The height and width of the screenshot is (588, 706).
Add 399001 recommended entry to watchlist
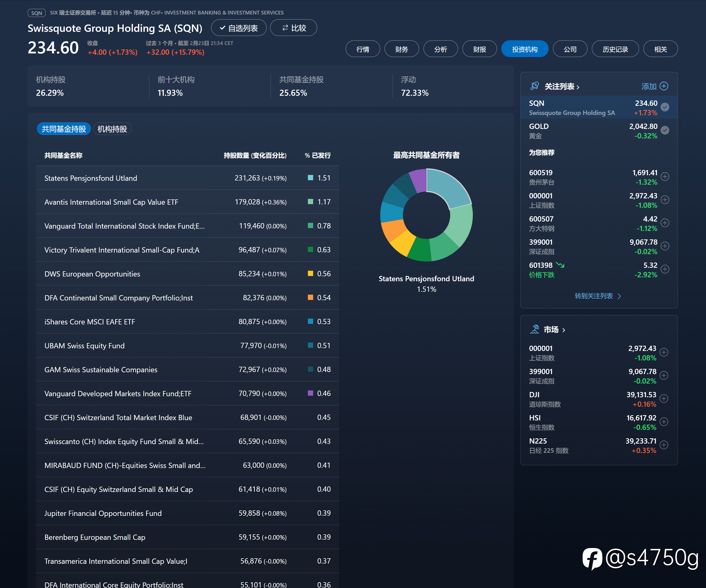[x=665, y=246]
